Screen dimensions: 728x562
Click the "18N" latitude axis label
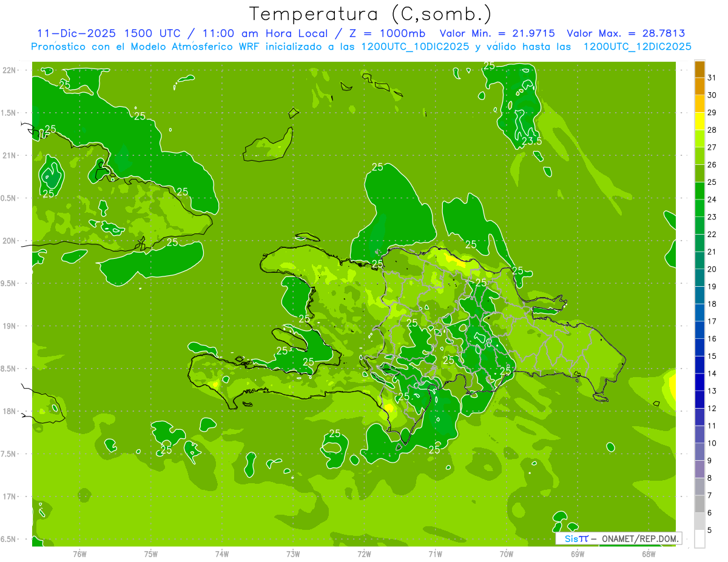click(x=10, y=411)
